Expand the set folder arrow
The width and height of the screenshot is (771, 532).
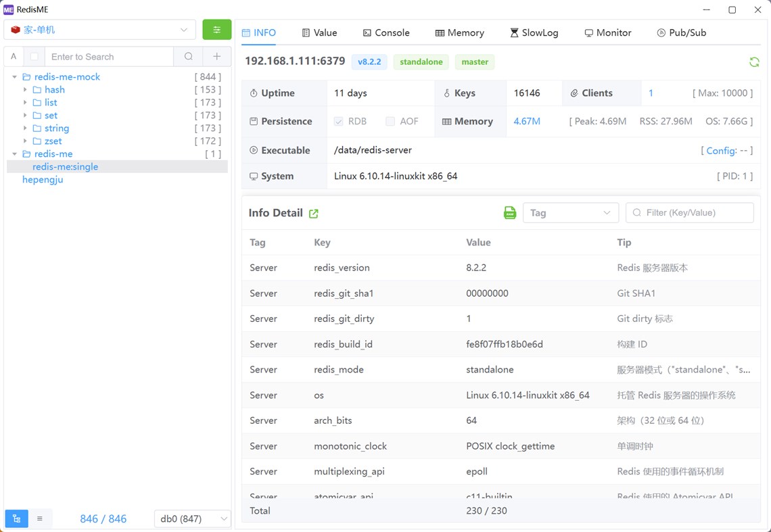(x=25, y=115)
